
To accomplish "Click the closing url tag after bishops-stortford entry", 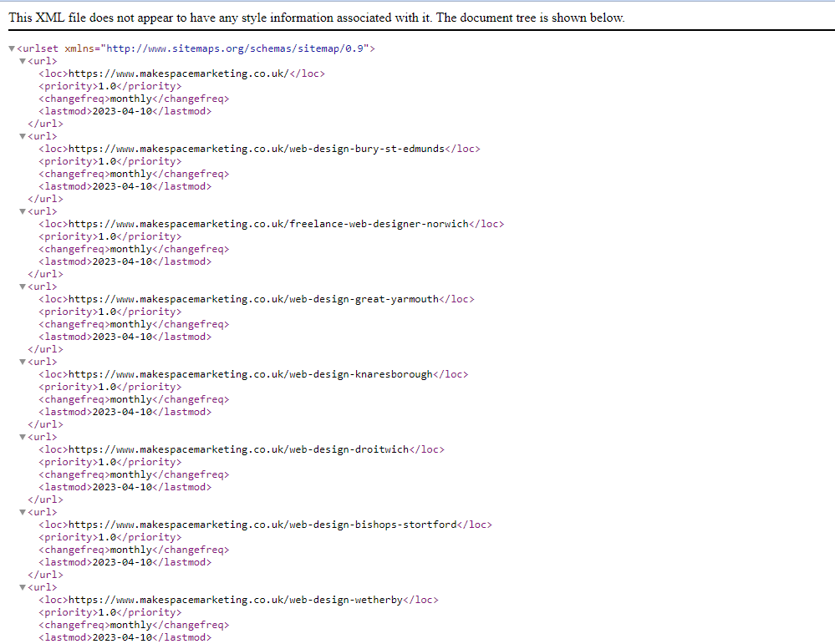I will [45, 575].
